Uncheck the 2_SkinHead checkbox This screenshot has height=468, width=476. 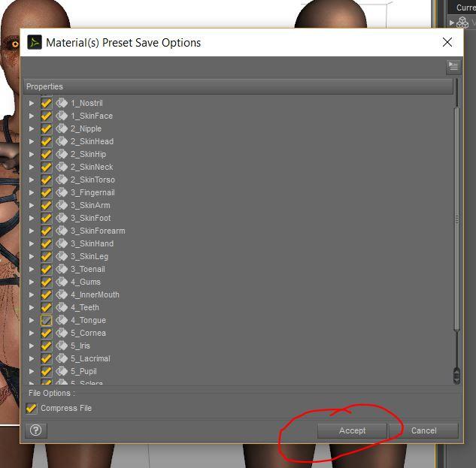pyautogui.click(x=46, y=141)
